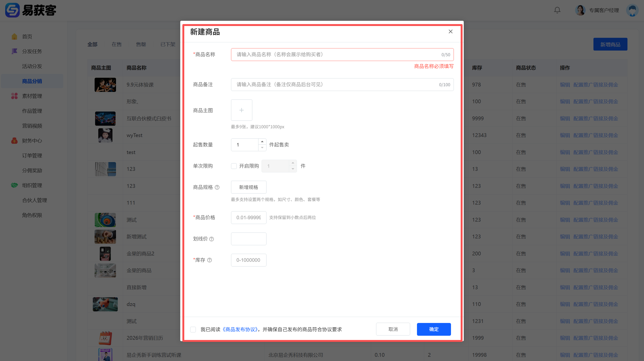
Task: Click the question mark icon next to 库存
Action: [210, 260]
